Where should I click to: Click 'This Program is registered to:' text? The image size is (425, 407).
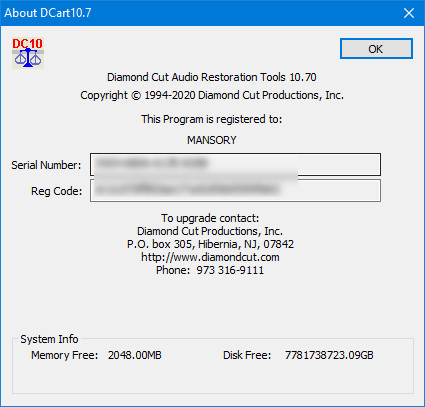click(211, 119)
